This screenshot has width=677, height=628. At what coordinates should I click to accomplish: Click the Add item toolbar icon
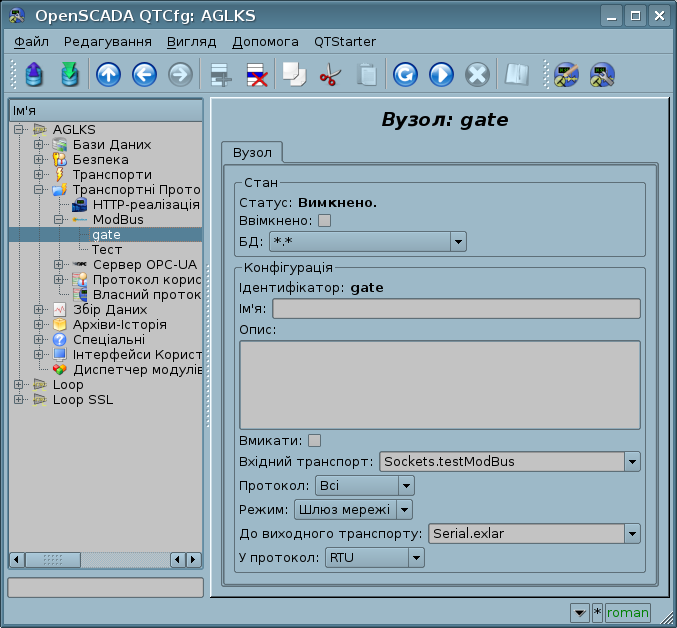[220, 75]
